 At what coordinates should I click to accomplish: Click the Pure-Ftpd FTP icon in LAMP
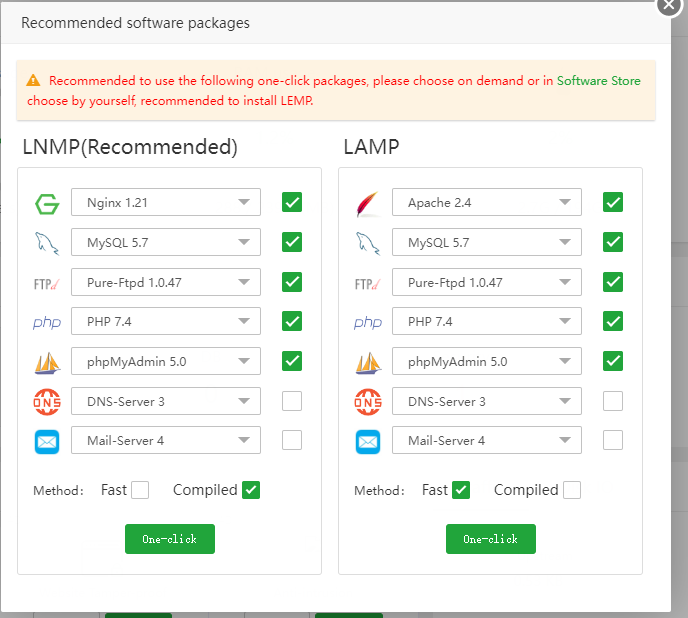368,282
